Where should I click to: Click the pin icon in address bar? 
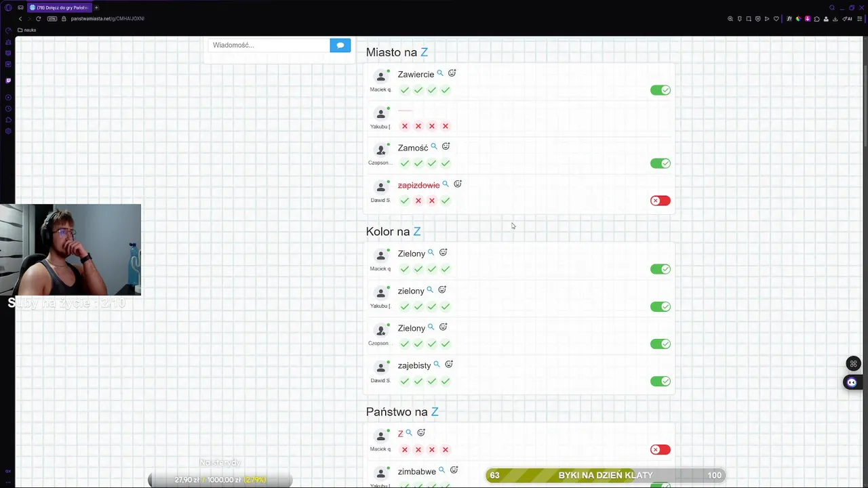point(740,19)
